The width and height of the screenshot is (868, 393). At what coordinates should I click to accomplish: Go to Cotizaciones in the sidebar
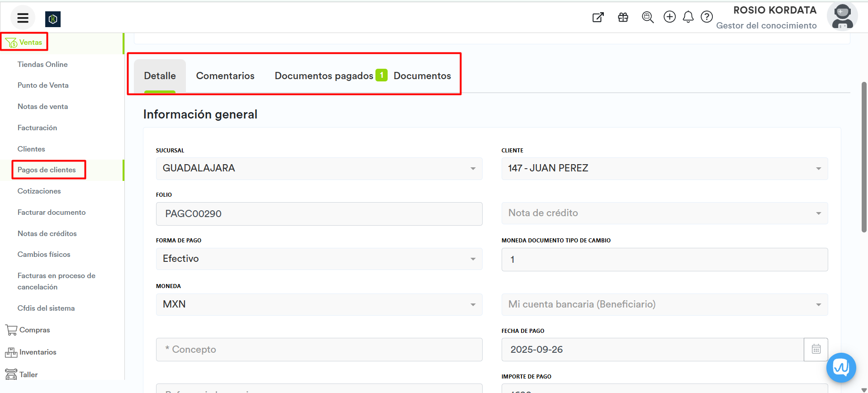(39, 191)
